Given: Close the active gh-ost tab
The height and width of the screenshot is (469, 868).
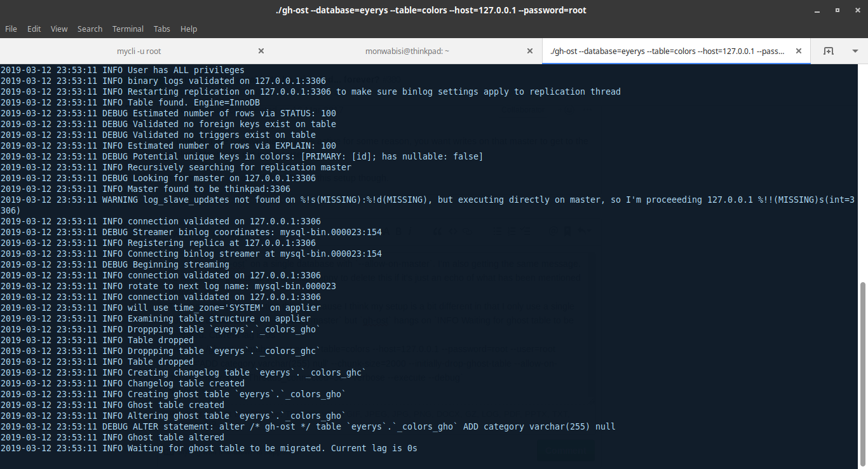Looking at the screenshot, I should coord(798,50).
